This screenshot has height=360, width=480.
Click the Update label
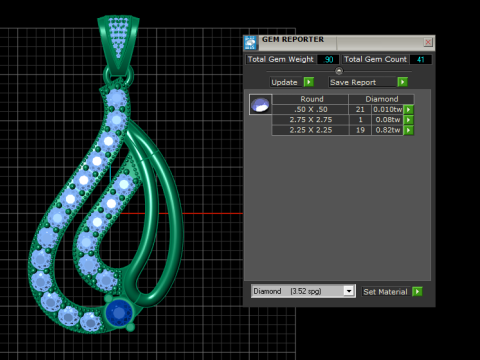pos(284,82)
